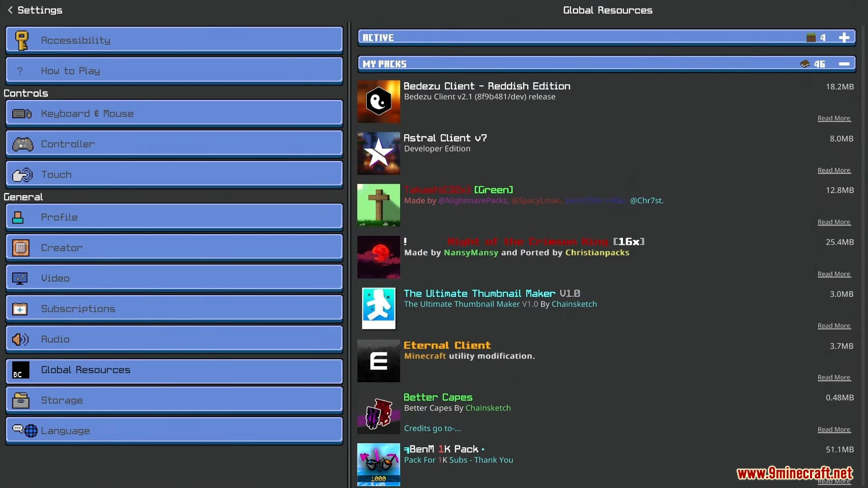
Task: Expand the Active packs section with plus
Action: click(x=844, y=38)
